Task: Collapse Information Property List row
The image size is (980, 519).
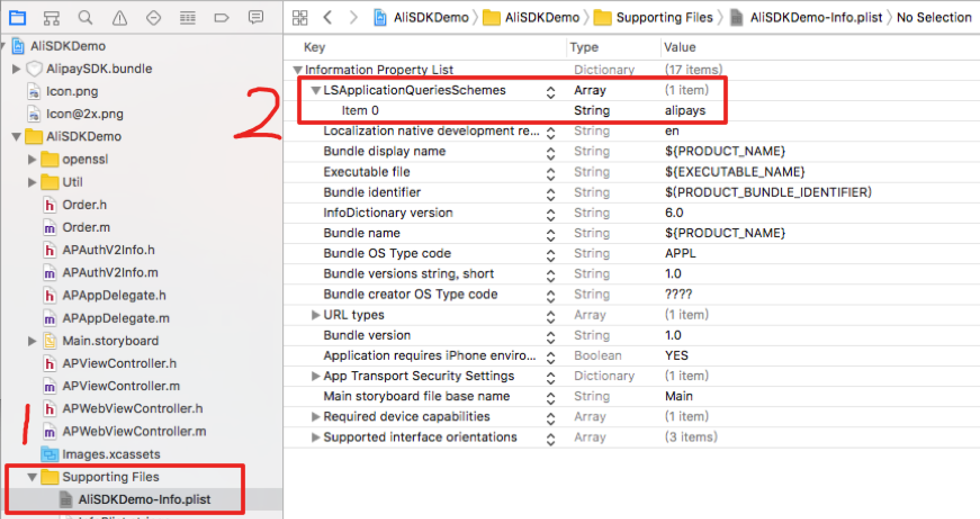Action: [298, 70]
